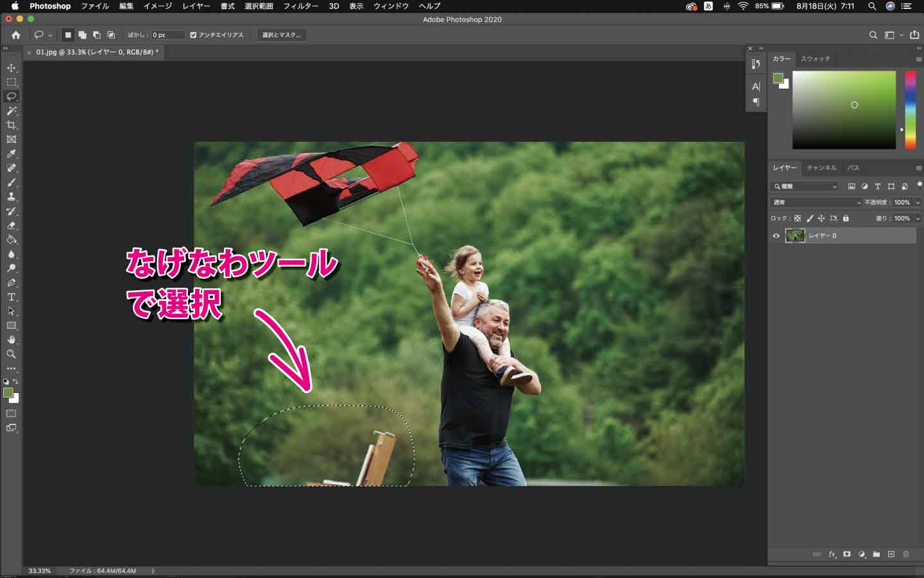Select the Horizontal Type tool
Image resolution: width=924 pixels, height=578 pixels.
point(11,297)
